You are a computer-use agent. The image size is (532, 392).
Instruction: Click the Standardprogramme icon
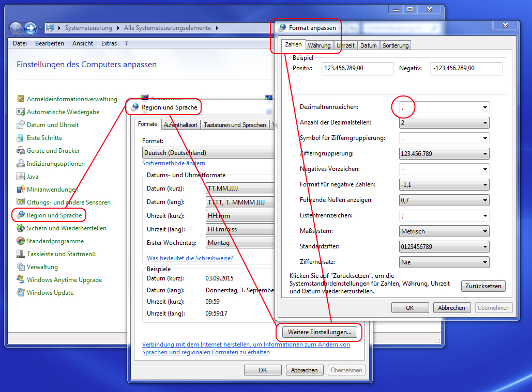coord(21,241)
